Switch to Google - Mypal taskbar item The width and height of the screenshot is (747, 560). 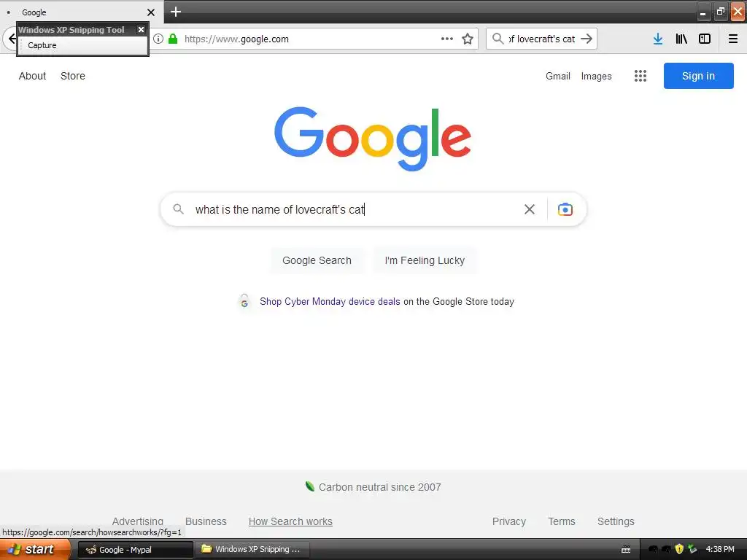click(135, 550)
